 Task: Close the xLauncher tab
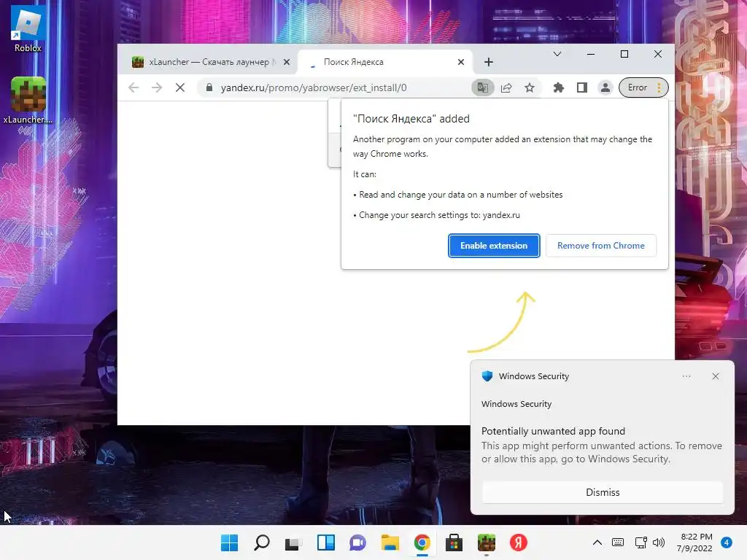pyautogui.click(x=286, y=62)
